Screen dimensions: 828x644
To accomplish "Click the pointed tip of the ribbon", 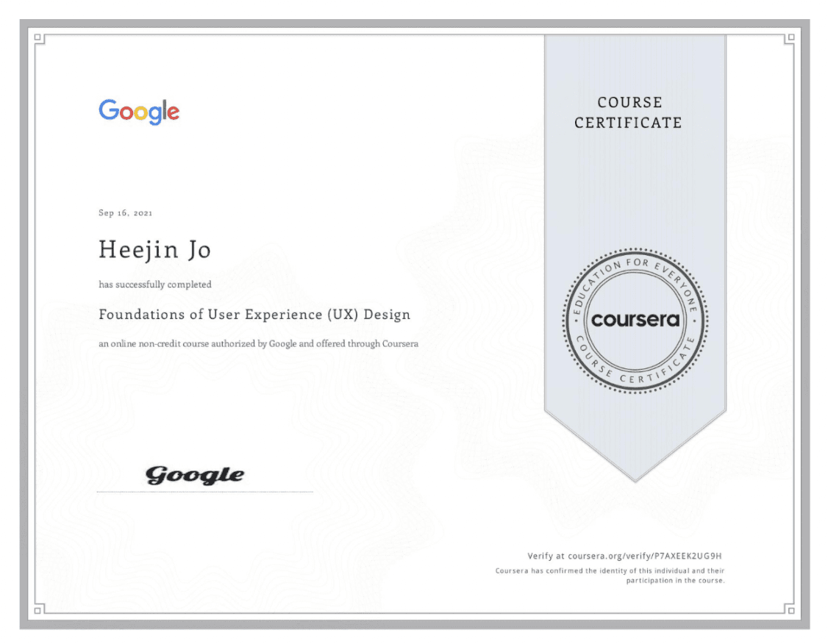I will pyautogui.click(x=635, y=478).
